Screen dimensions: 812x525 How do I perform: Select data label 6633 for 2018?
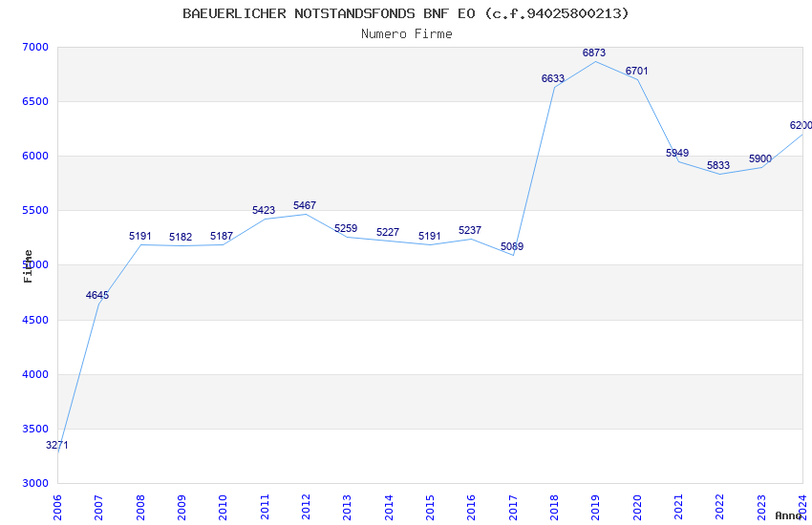point(553,78)
